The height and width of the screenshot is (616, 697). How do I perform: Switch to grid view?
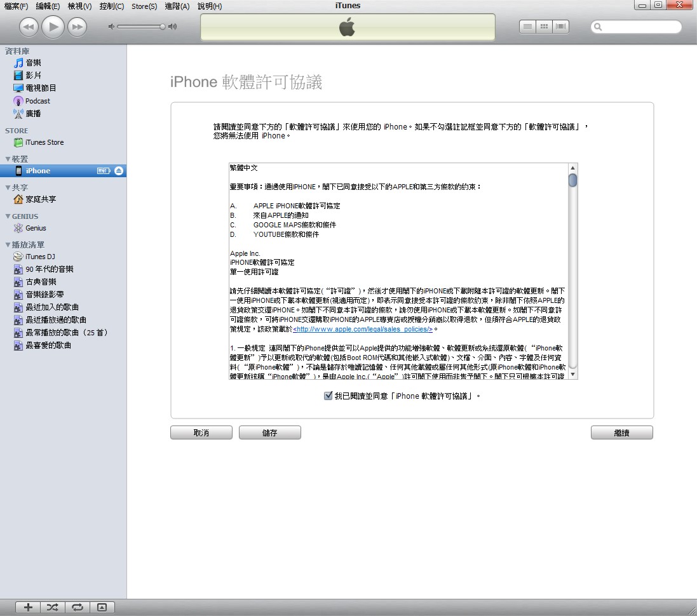click(x=544, y=27)
